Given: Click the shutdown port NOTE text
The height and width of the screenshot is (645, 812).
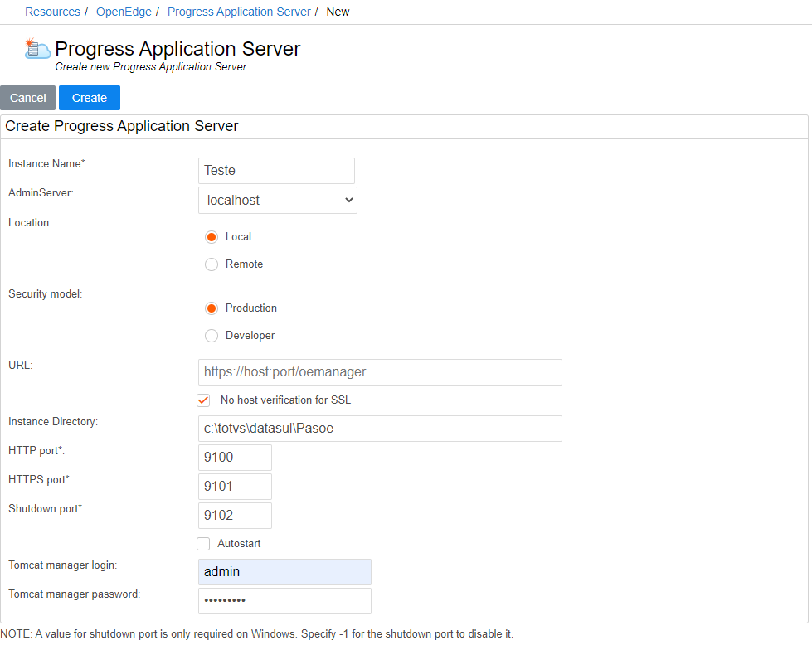Looking at the screenshot, I should tap(257, 634).
